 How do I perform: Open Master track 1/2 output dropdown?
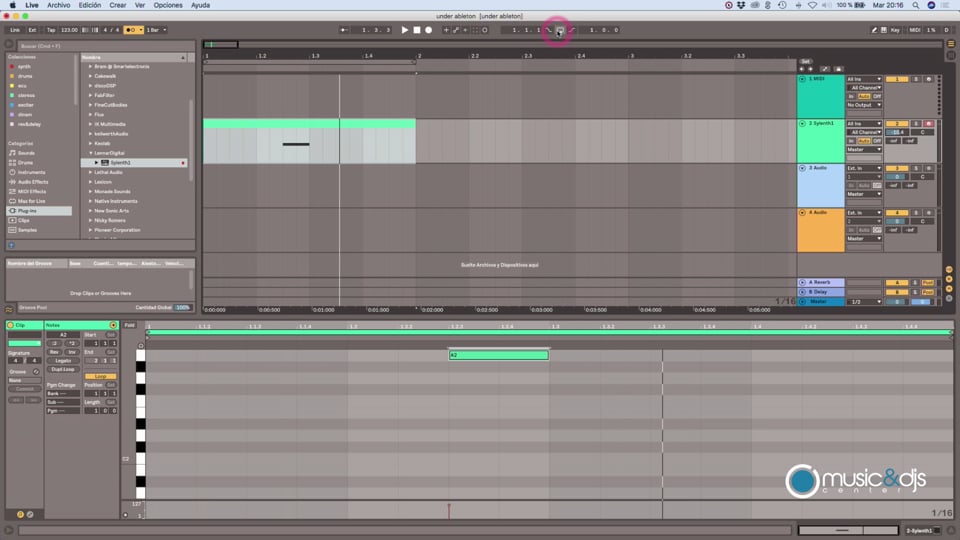(864, 302)
